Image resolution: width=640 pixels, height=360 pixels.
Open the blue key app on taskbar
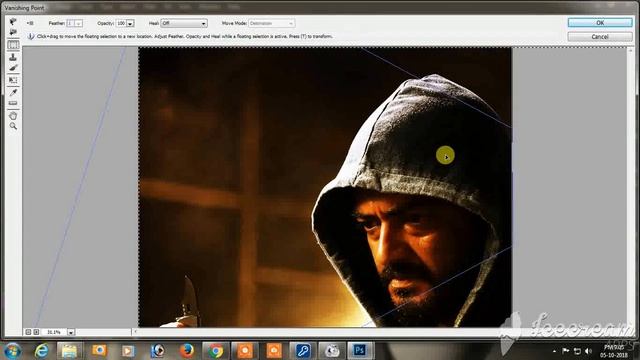303,351
